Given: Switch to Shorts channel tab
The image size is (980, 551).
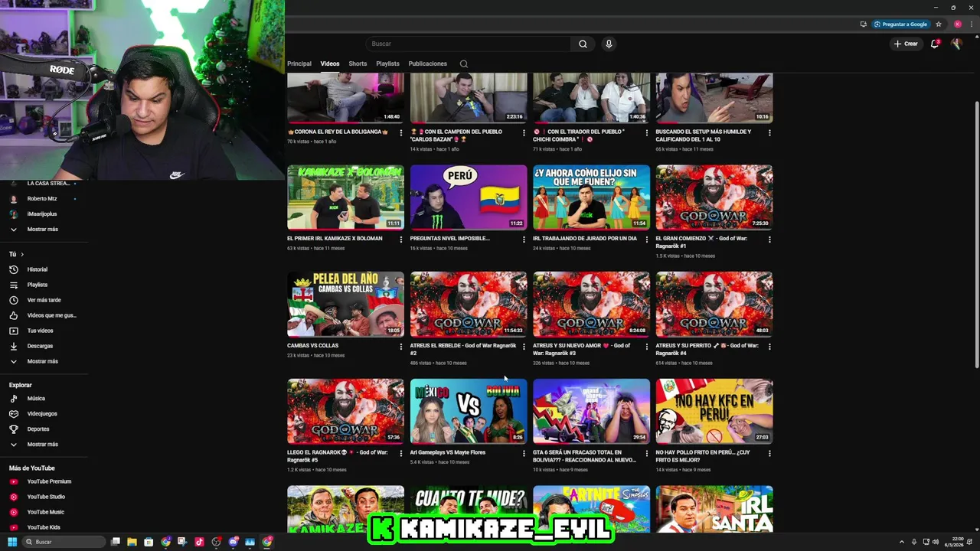Looking at the screenshot, I should click(x=358, y=64).
